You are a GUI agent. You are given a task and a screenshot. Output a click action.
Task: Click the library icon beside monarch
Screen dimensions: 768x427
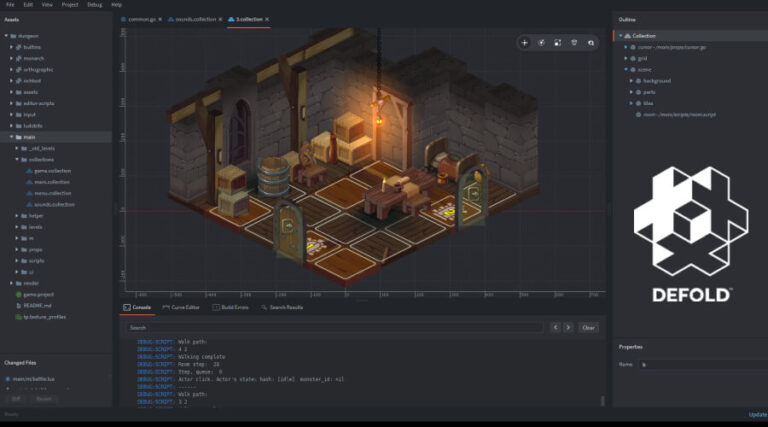[19, 58]
